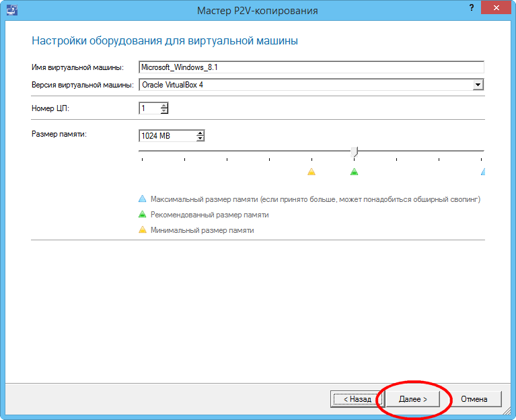Click the memory size 1024 MB field
This screenshot has height=420, width=516.
click(x=168, y=135)
